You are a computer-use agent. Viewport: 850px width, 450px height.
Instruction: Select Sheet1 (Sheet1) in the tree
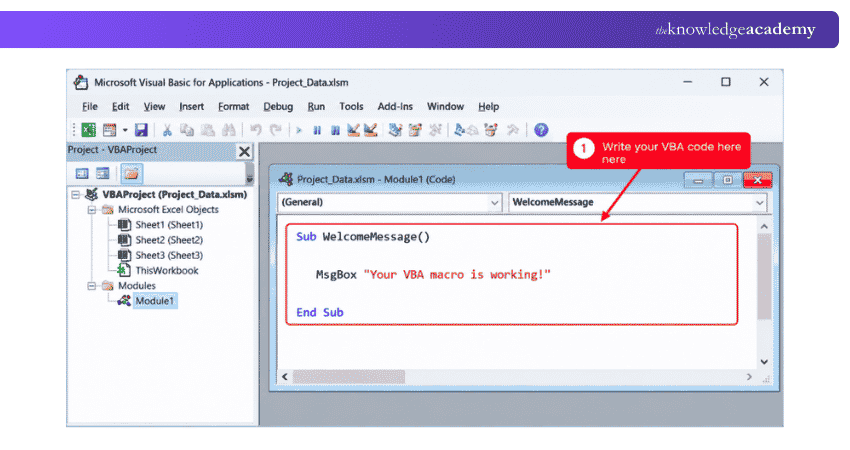(x=169, y=225)
